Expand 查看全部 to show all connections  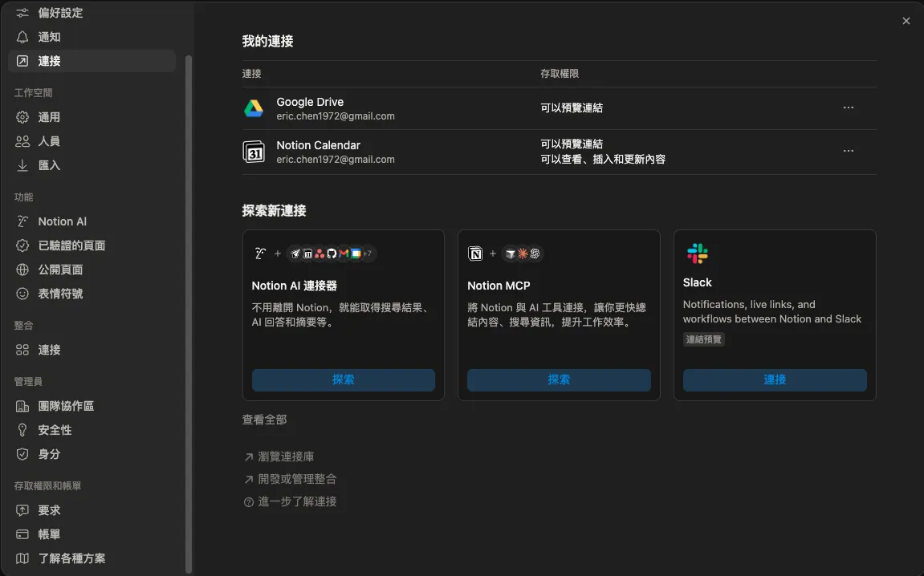264,420
